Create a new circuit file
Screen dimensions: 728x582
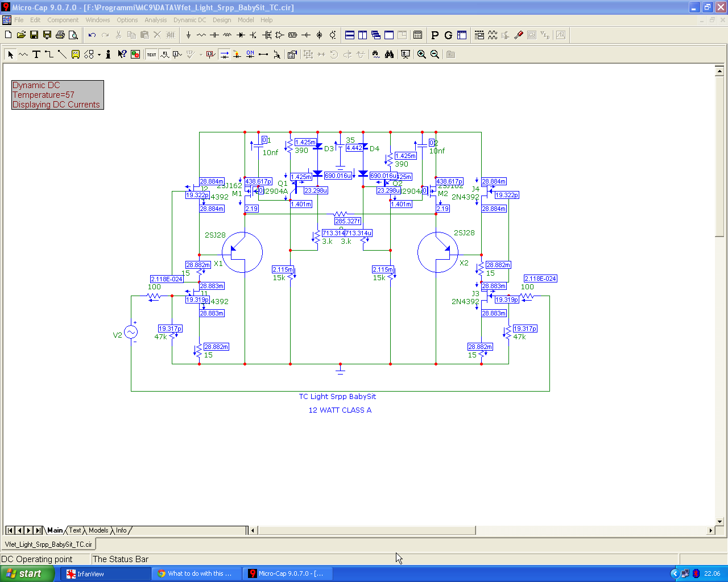pyautogui.click(x=8, y=35)
